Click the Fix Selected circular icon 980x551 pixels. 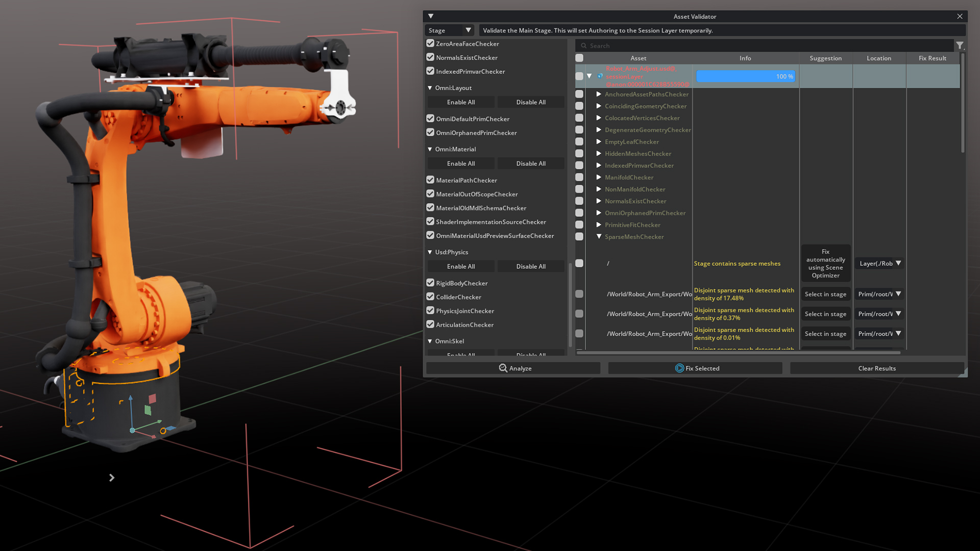click(679, 368)
